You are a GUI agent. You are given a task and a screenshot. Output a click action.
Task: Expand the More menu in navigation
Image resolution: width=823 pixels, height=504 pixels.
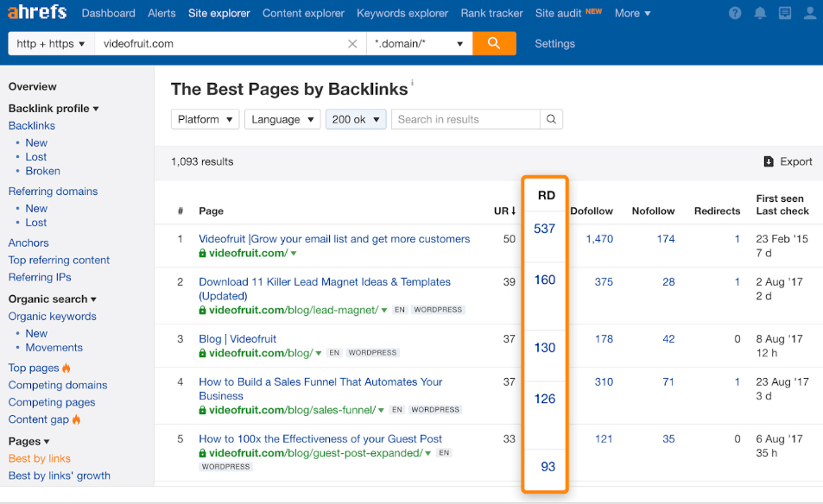pos(632,13)
